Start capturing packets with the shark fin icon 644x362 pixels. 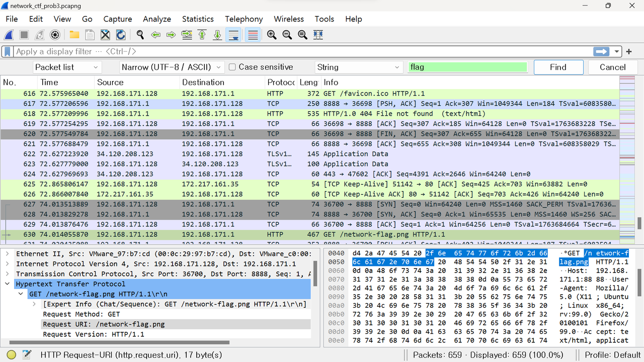[9, 35]
